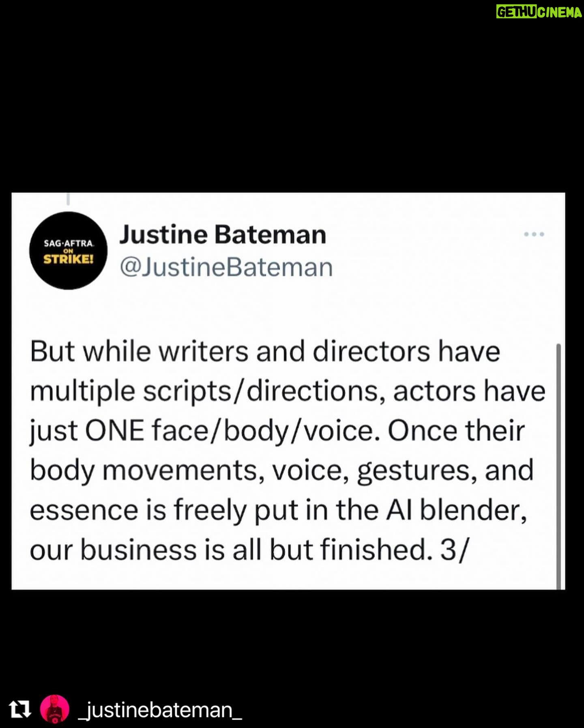584x728 pixels.
Task: Click the SAG-AFTRA On Strike profile picture
Action: click(x=68, y=251)
